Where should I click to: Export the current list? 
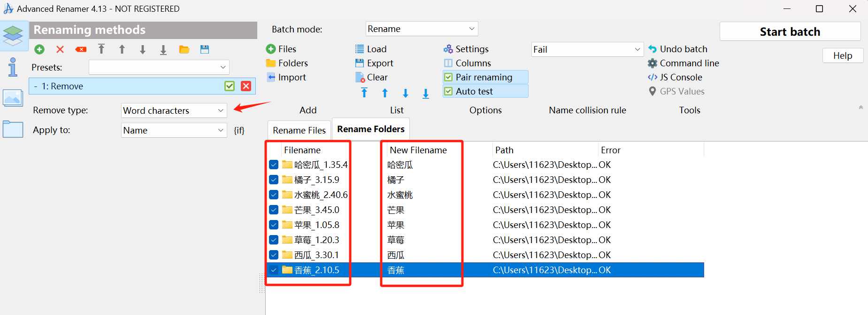tap(374, 63)
